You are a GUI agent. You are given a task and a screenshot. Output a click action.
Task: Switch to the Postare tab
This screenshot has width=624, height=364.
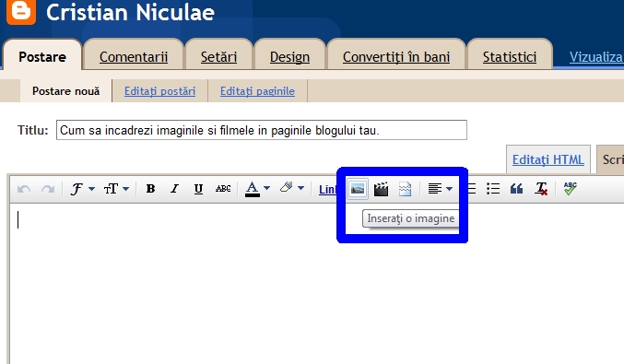pyautogui.click(x=42, y=57)
